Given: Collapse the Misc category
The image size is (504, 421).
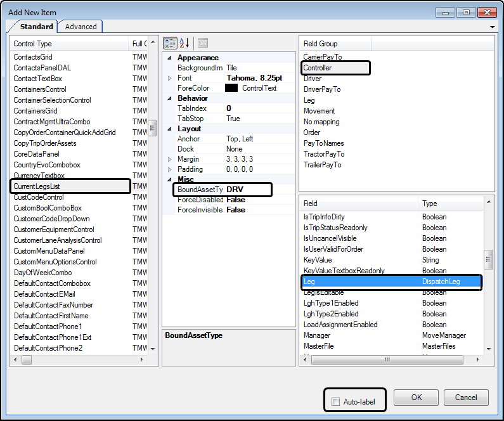Looking at the screenshot, I should tap(169, 179).
